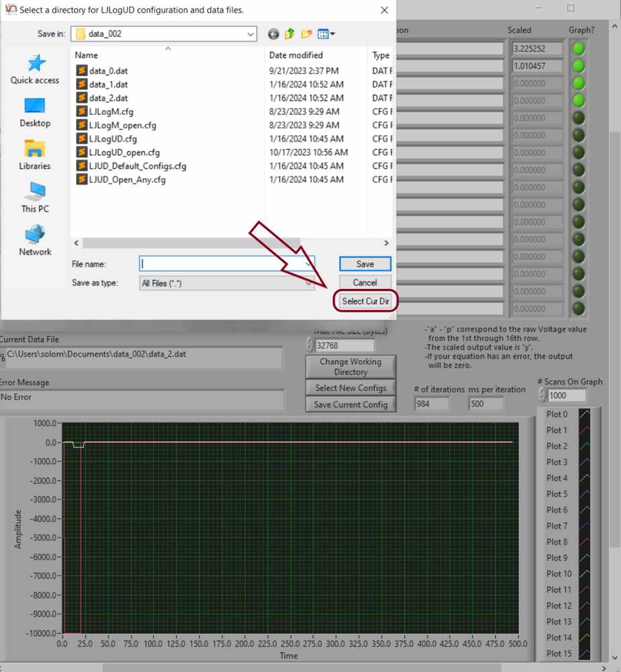
Task: Go up one folder level
Action: (290, 34)
